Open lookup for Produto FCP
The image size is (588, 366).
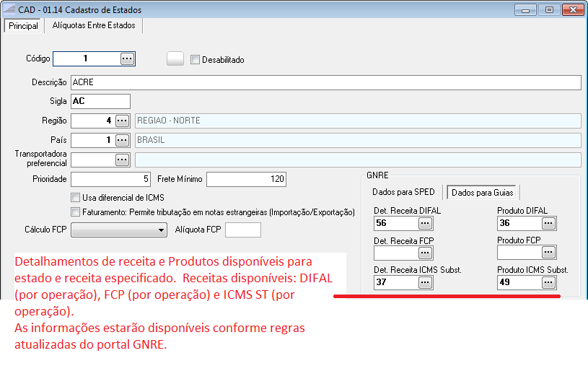click(x=548, y=253)
